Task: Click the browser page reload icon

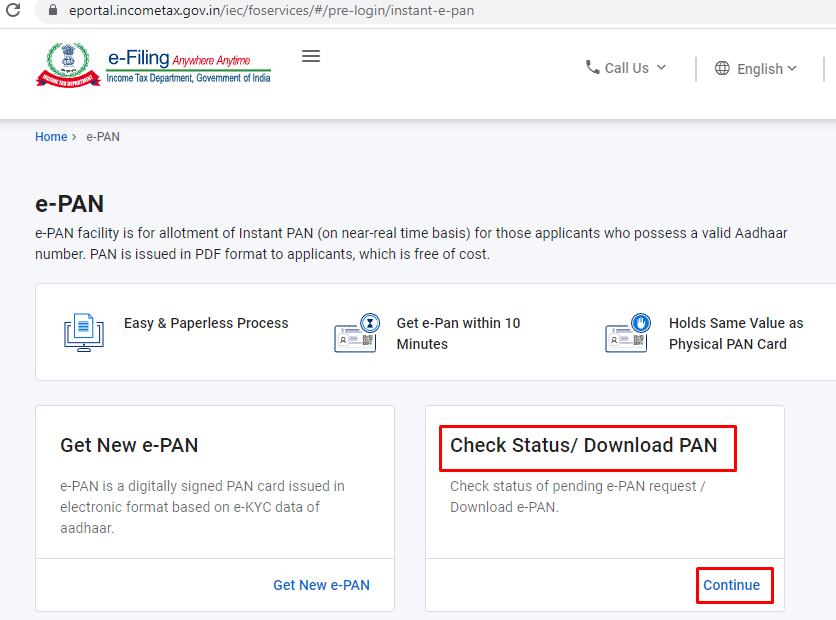Action: [11, 13]
